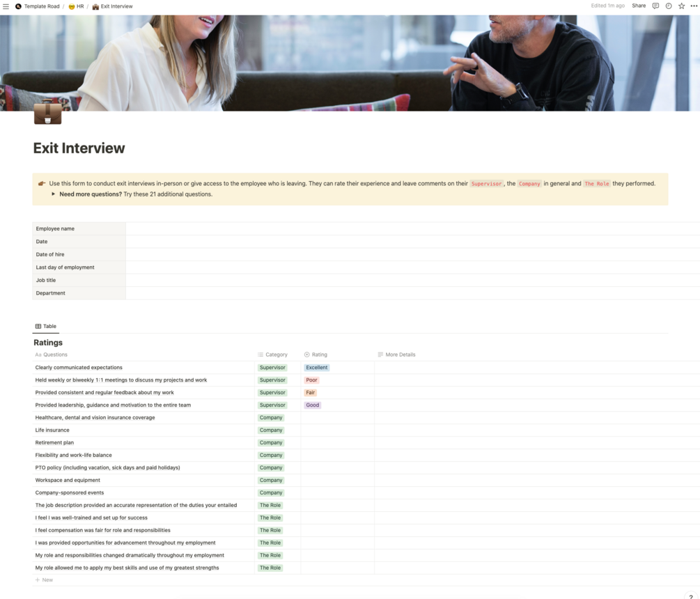The height and width of the screenshot is (599, 700).
Task: Click the Fair rating tag
Action: (x=310, y=392)
